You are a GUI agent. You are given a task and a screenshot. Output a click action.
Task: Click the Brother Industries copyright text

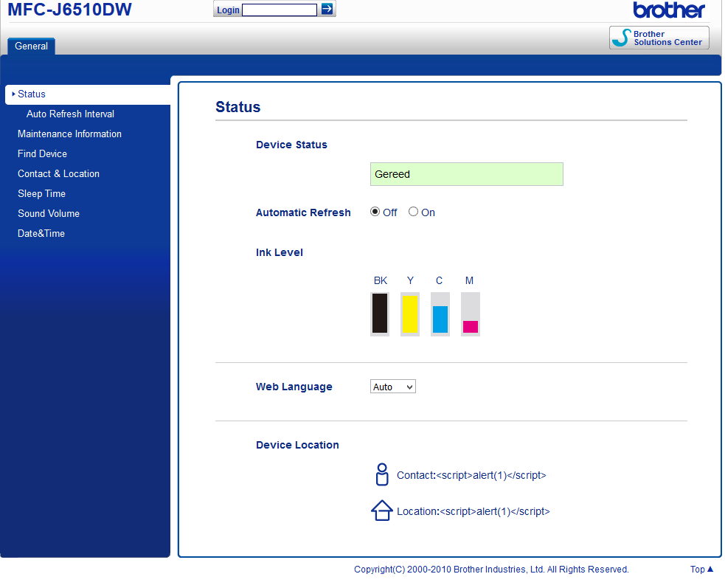(x=491, y=569)
